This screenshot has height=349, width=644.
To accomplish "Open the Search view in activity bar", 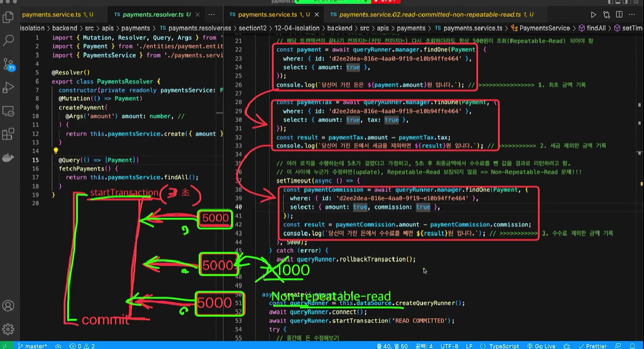I will pos(8,40).
